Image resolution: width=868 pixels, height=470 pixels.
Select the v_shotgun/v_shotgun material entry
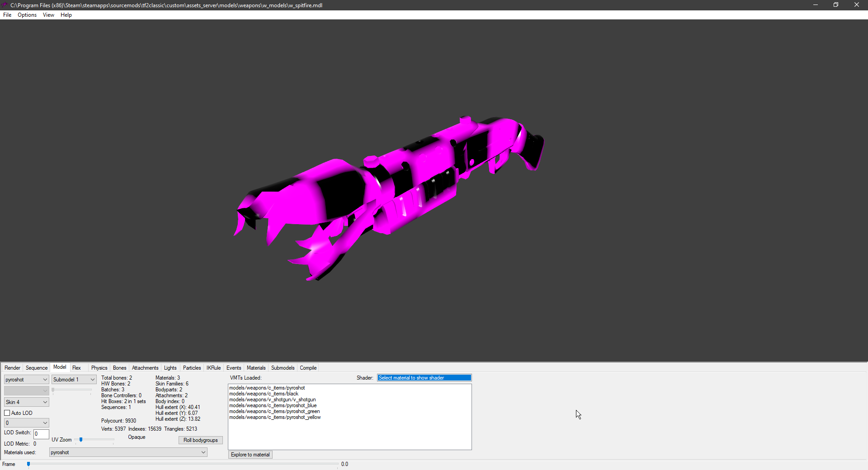[272, 399]
